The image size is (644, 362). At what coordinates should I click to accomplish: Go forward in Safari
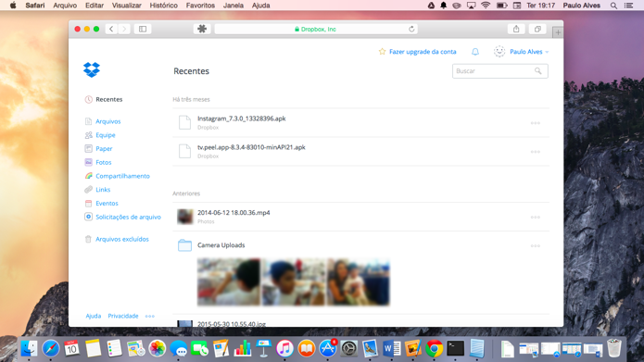(x=124, y=29)
